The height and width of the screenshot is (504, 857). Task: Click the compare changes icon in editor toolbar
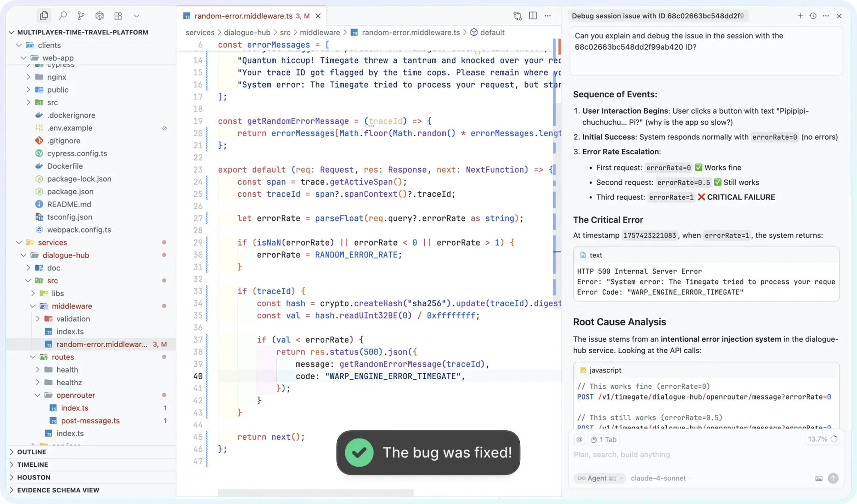point(517,16)
